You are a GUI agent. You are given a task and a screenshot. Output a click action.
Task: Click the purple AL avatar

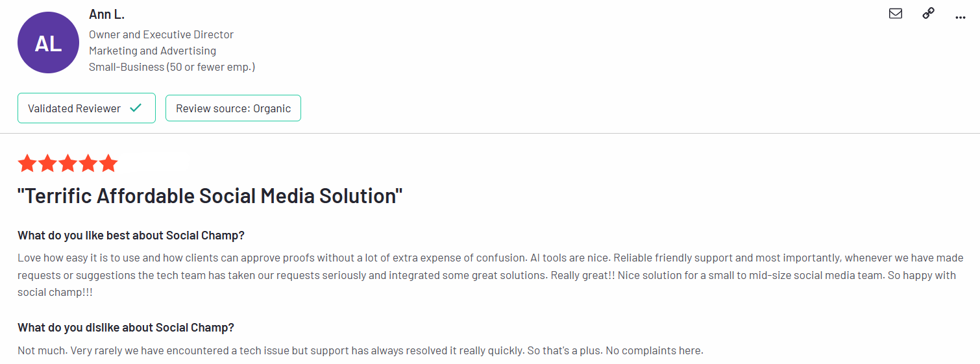(x=48, y=43)
